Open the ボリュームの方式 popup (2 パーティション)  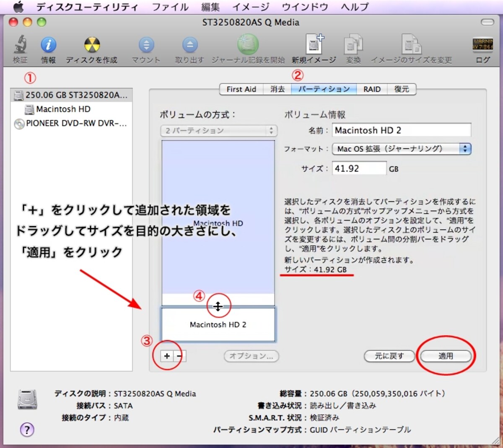point(219,131)
